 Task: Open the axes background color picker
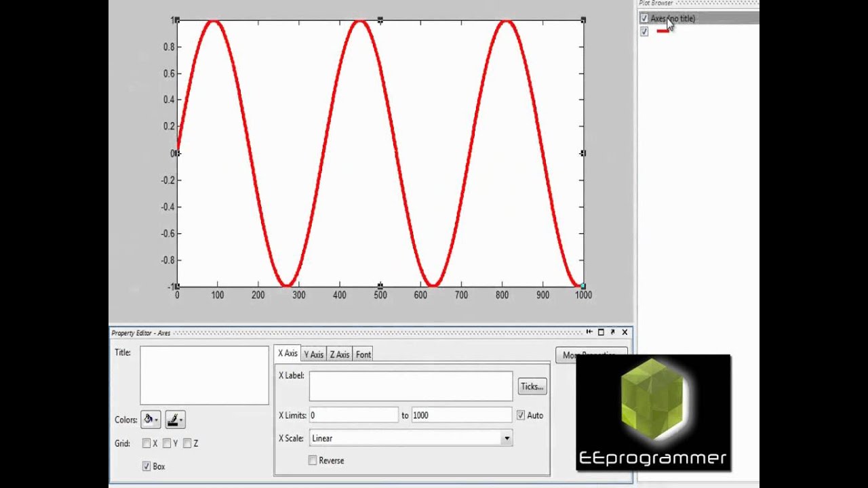coord(151,420)
